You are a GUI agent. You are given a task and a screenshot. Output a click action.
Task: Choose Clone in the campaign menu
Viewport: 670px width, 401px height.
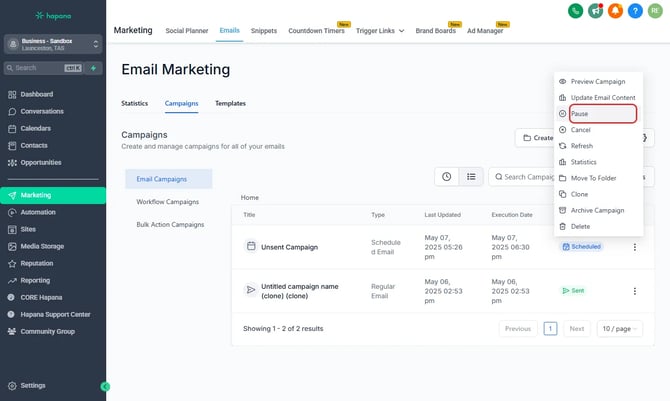click(579, 194)
